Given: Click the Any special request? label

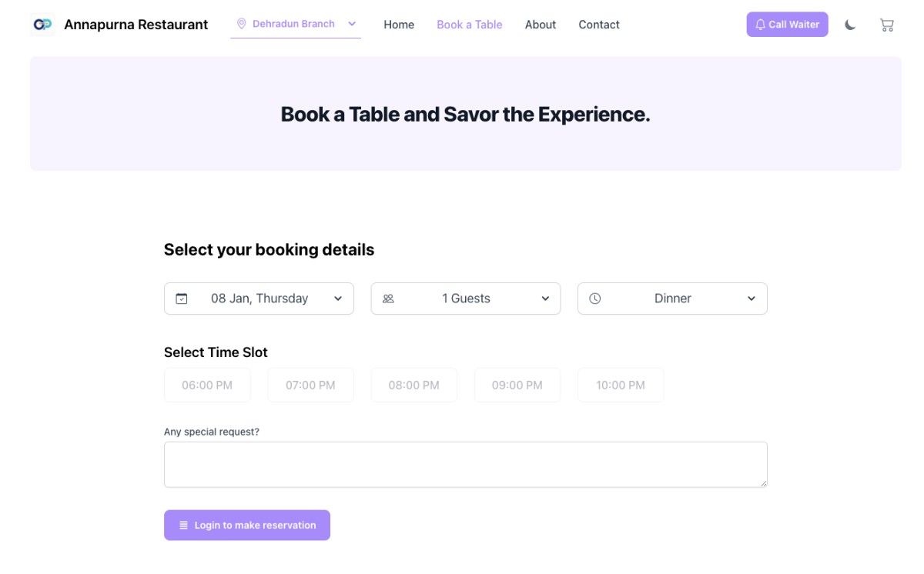Looking at the screenshot, I should (x=212, y=432).
